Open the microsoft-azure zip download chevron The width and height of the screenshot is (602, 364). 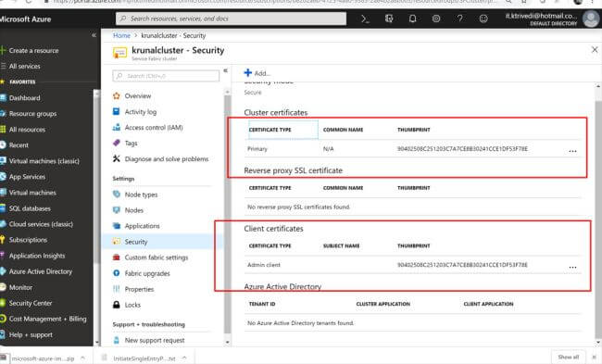(x=82, y=358)
